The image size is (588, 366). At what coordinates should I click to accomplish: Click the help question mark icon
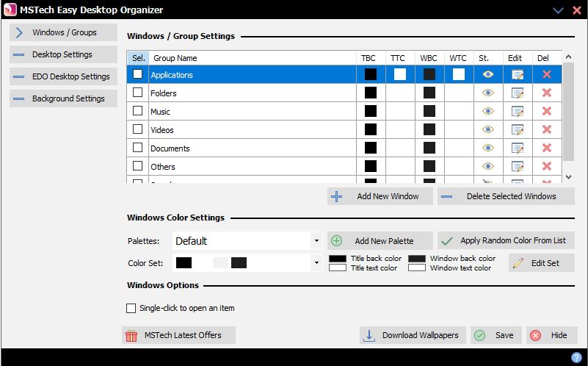point(576,357)
